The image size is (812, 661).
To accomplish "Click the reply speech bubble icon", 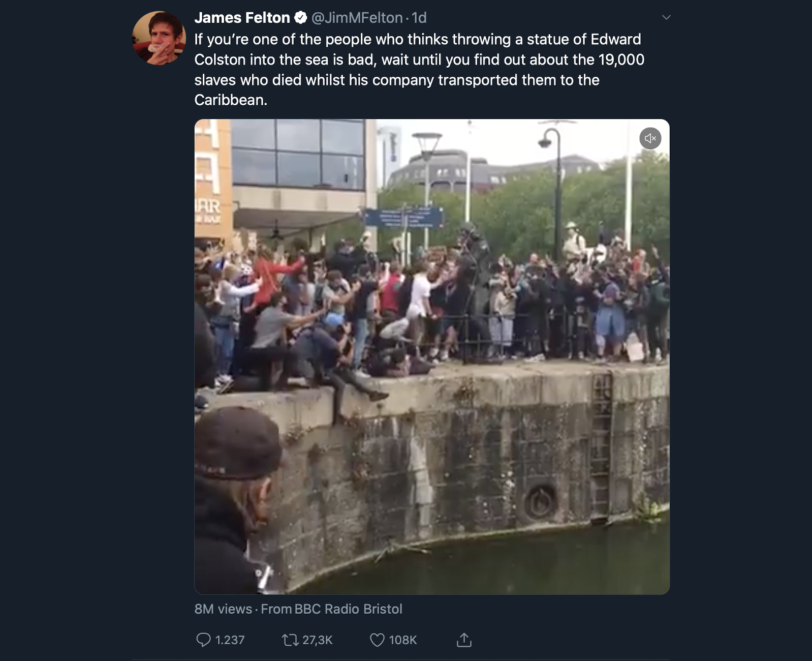I will (x=203, y=640).
